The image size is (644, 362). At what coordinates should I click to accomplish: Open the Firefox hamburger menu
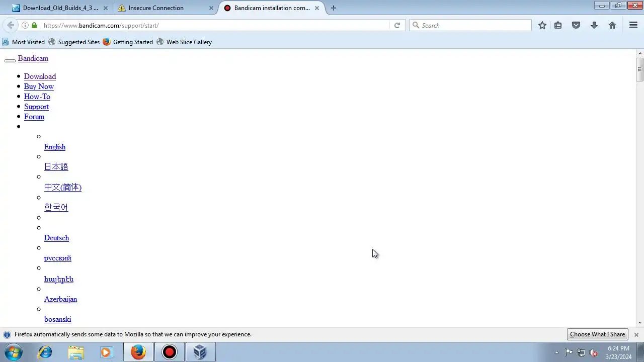tap(633, 25)
